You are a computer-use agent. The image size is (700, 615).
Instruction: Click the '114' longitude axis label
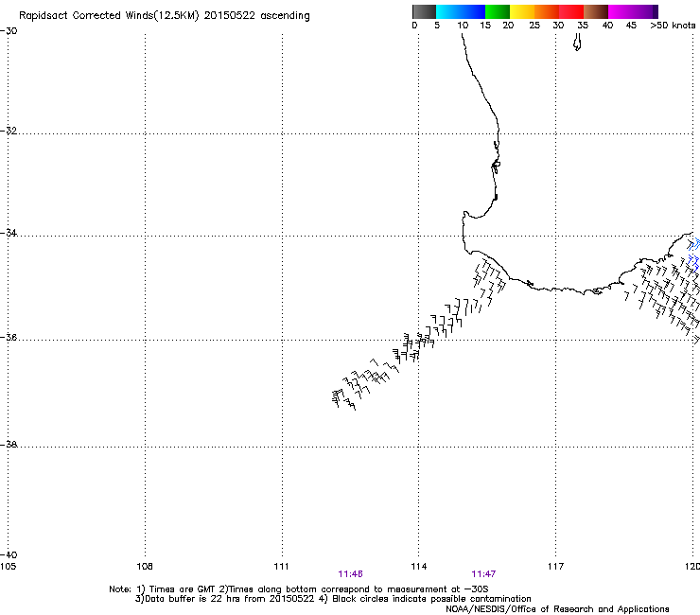point(419,567)
